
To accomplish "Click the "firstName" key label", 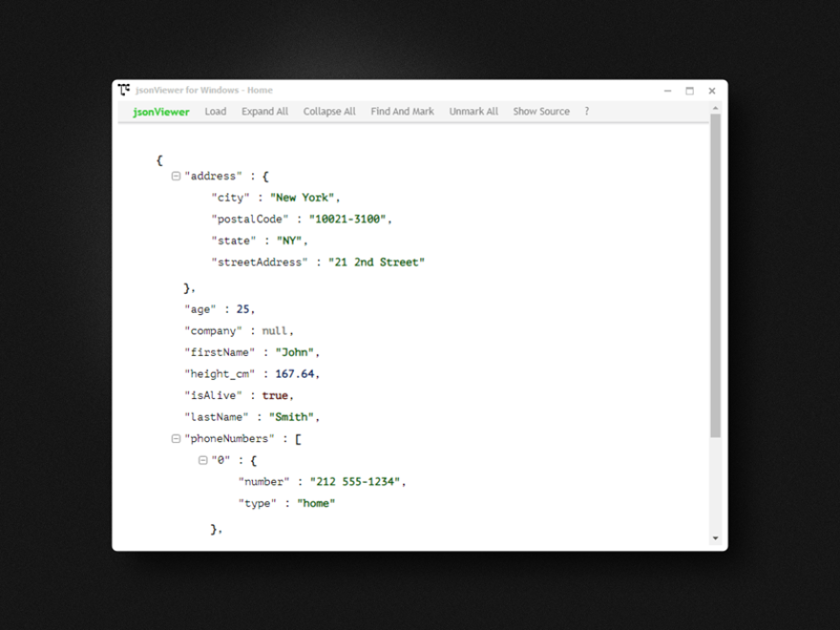I will point(220,352).
